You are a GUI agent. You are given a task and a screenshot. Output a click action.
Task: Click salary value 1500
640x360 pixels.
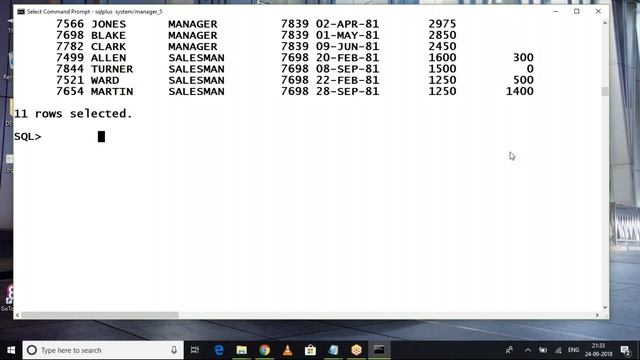pyautogui.click(x=442, y=69)
